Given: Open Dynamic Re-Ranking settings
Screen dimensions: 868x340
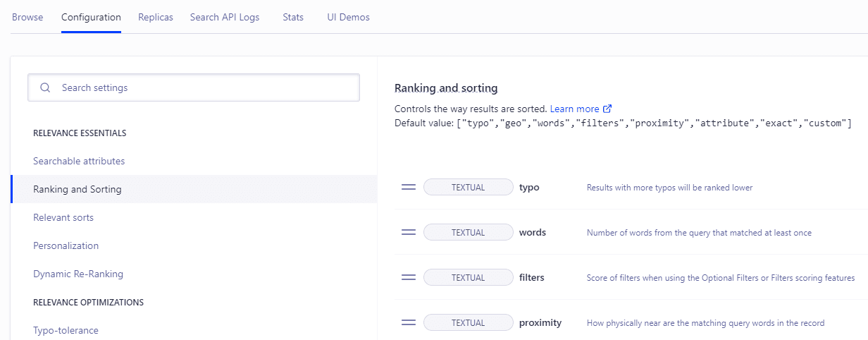Looking at the screenshot, I should coord(78,274).
